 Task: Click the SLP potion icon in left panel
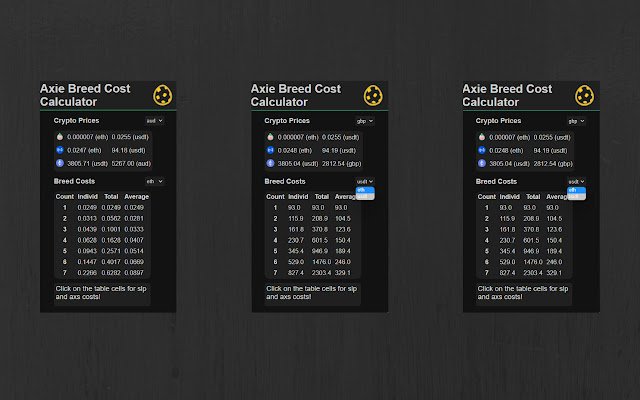coord(60,137)
